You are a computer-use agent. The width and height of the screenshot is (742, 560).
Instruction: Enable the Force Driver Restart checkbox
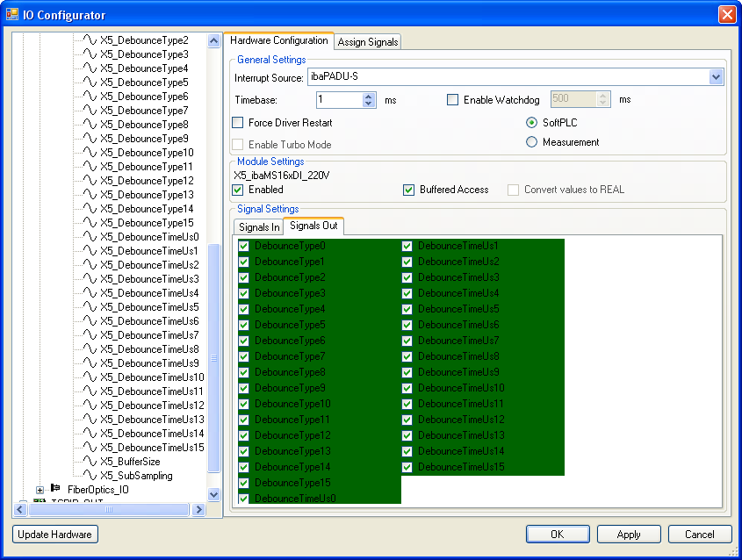coord(238,123)
